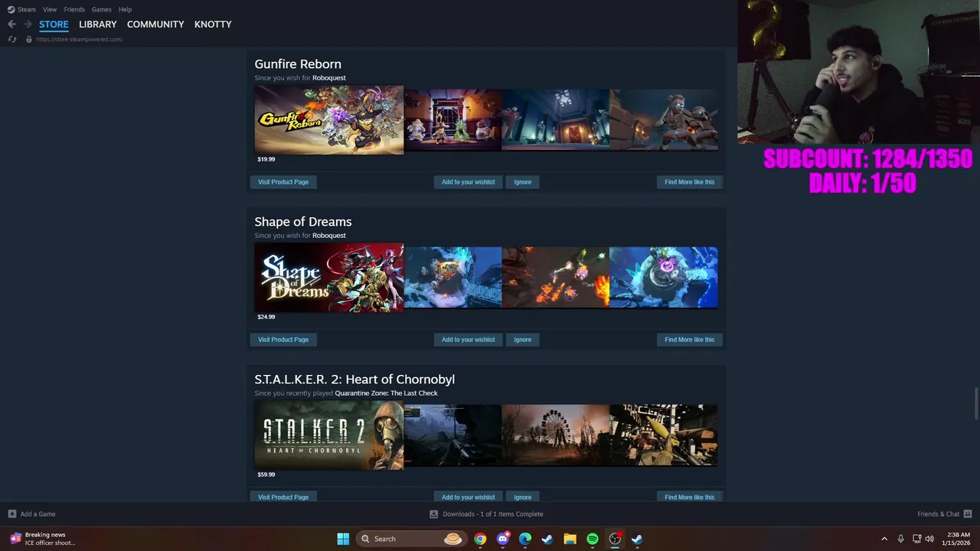Viewport: 980px width, 551px height.
Task: Open Gunfire Reborn title link
Action: (298, 64)
